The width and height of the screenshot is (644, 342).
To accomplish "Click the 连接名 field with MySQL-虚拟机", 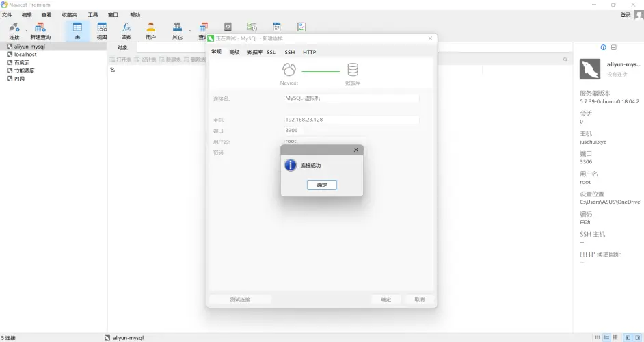I will click(351, 98).
